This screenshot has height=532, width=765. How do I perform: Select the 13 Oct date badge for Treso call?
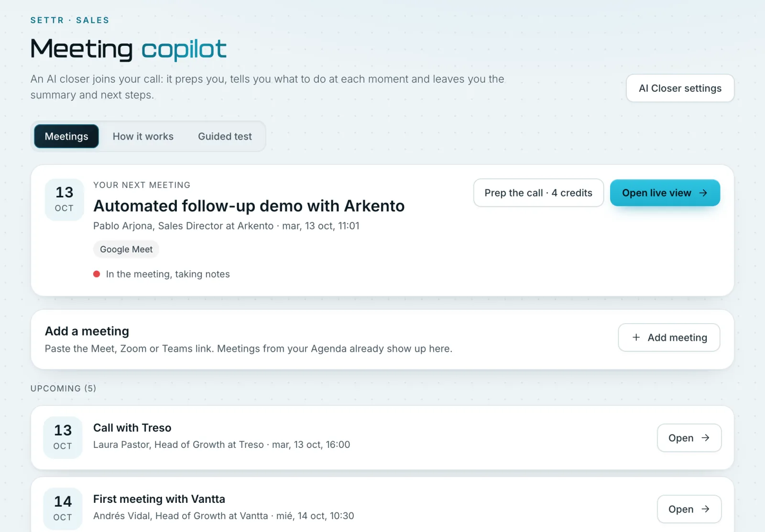(x=63, y=438)
